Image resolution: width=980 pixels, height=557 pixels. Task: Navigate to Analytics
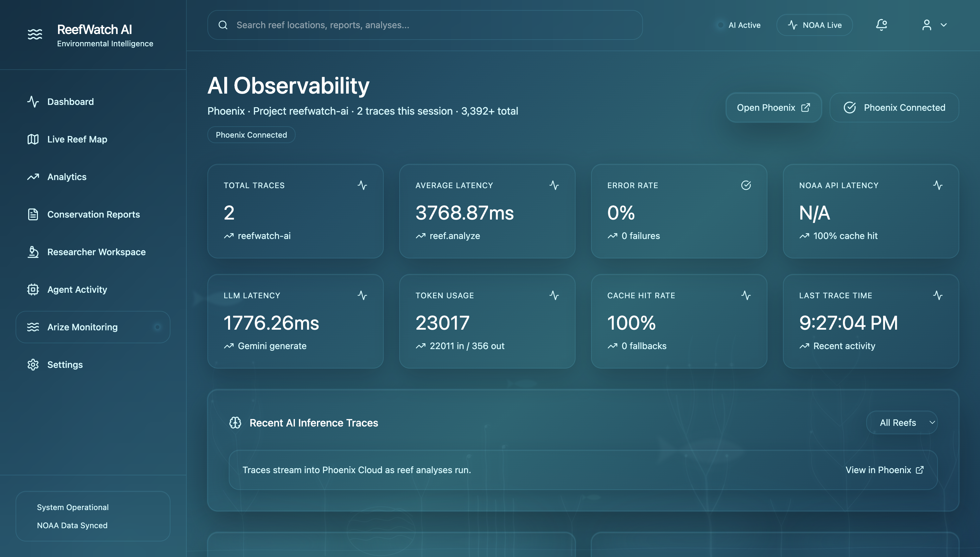click(93, 177)
